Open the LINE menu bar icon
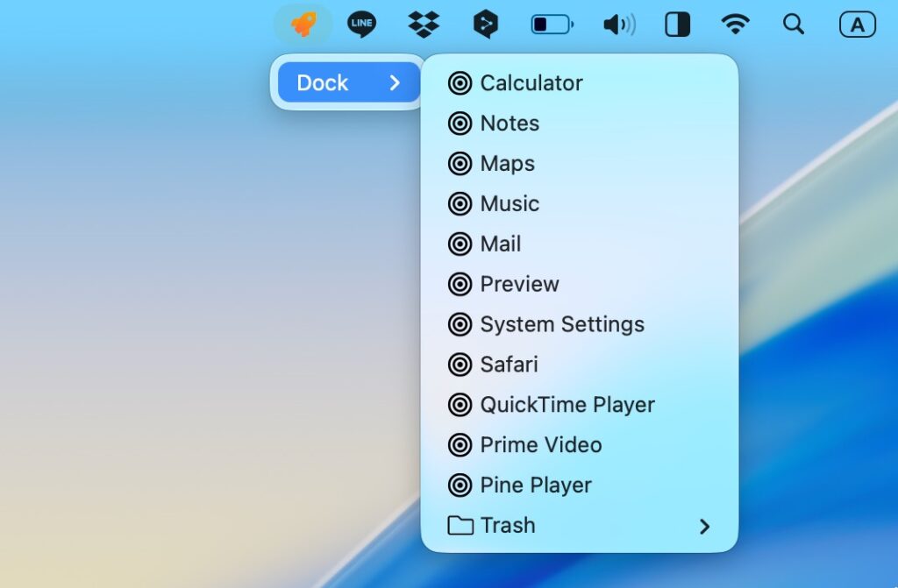The image size is (898, 588). (361, 25)
